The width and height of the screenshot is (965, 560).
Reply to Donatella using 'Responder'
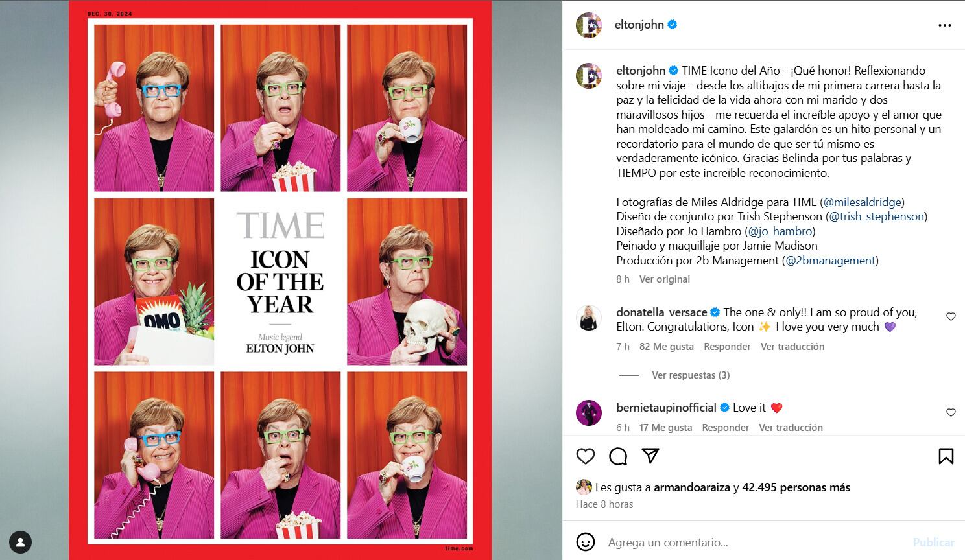(727, 346)
